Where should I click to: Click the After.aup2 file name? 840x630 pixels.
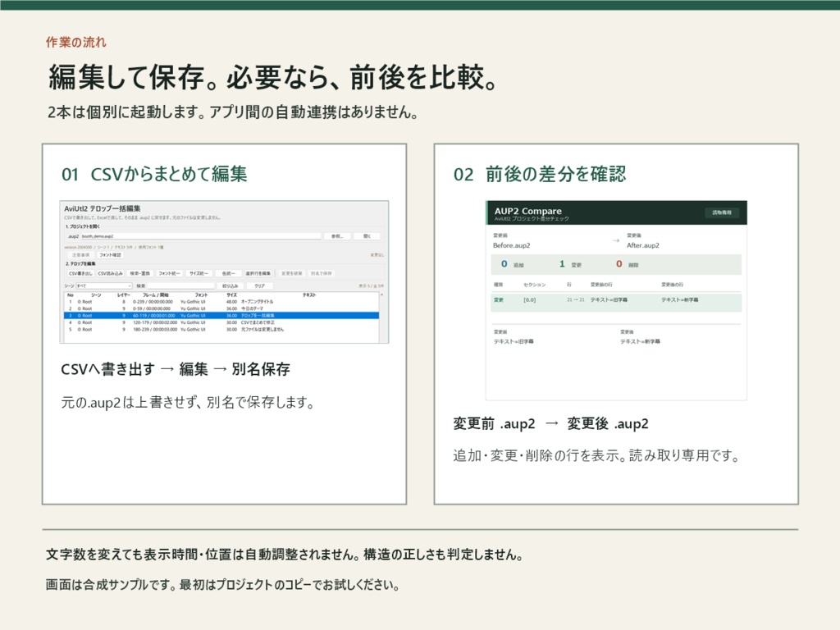click(x=643, y=245)
